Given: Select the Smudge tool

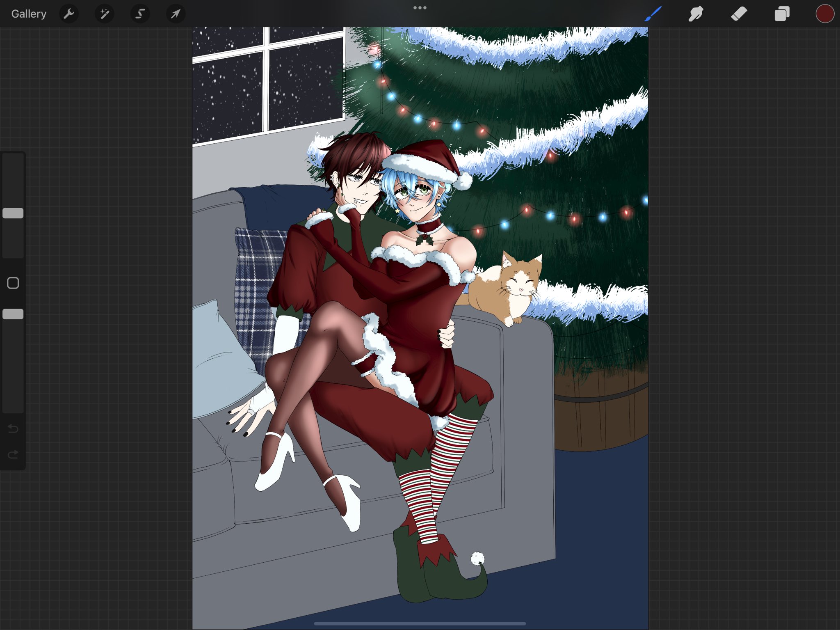Looking at the screenshot, I should 696,14.
